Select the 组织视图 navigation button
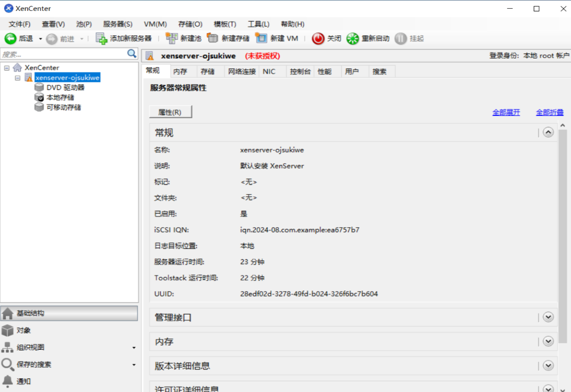This screenshot has width=571, height=392. click(69, 347)
